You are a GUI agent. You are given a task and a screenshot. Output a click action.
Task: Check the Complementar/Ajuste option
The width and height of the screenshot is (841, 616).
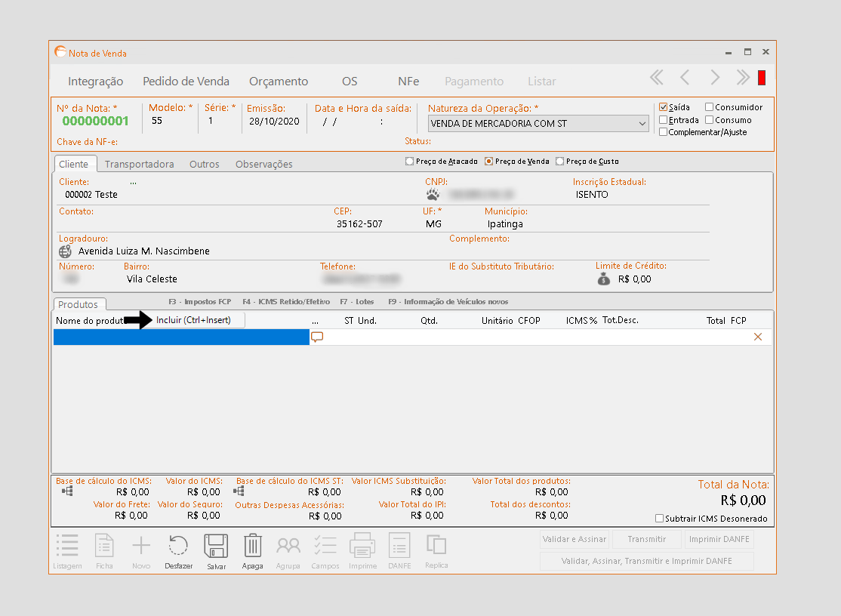coord(663,132)
